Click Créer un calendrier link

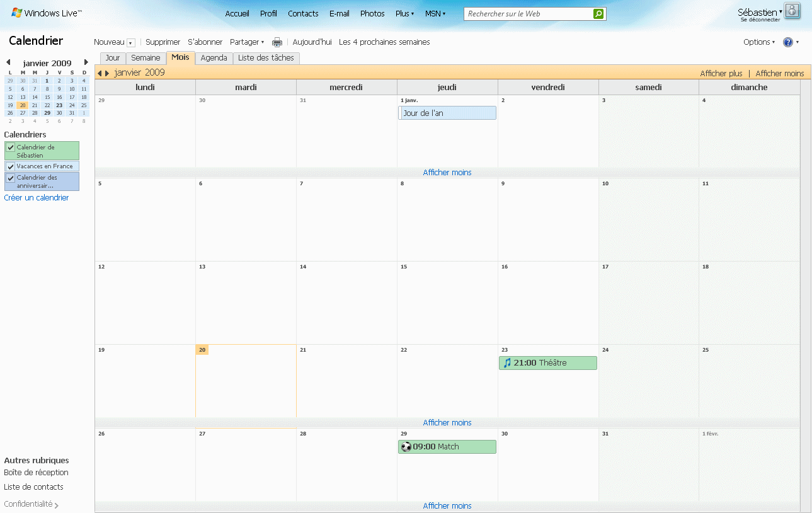(37, 198)
